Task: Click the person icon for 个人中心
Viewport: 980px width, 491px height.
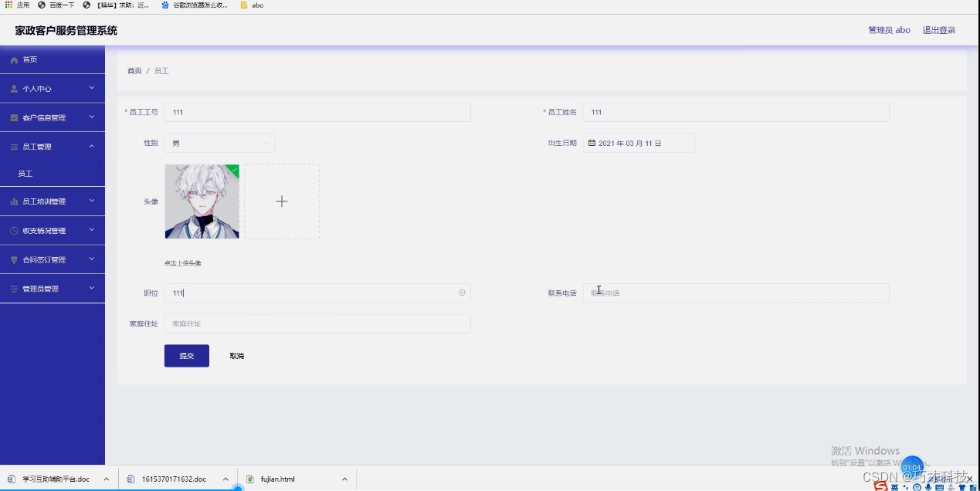Action: click(14, 89)
